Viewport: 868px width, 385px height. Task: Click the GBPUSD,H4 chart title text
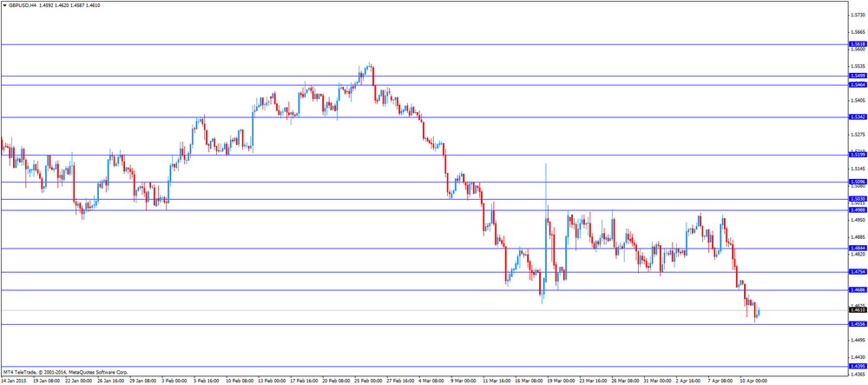point(22,4)
